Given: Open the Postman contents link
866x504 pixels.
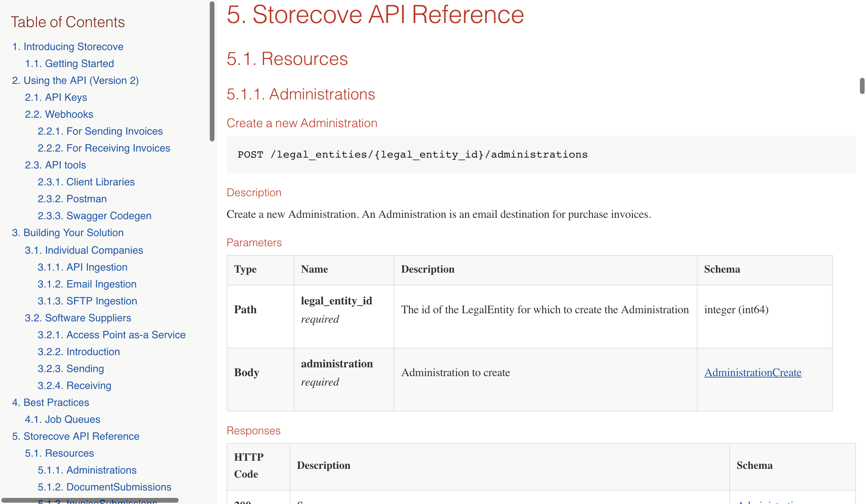Looking at the screenshot, I should click(x=72, y=199).
